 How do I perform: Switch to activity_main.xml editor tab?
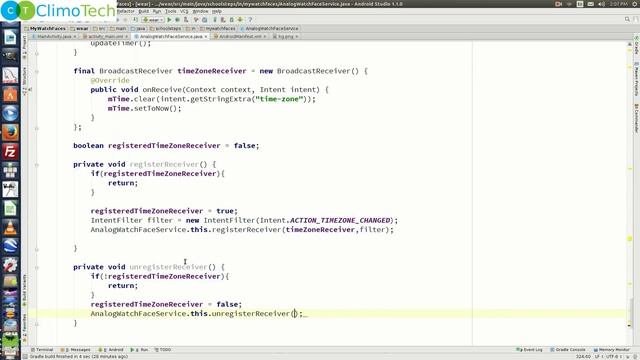[105, 36]
